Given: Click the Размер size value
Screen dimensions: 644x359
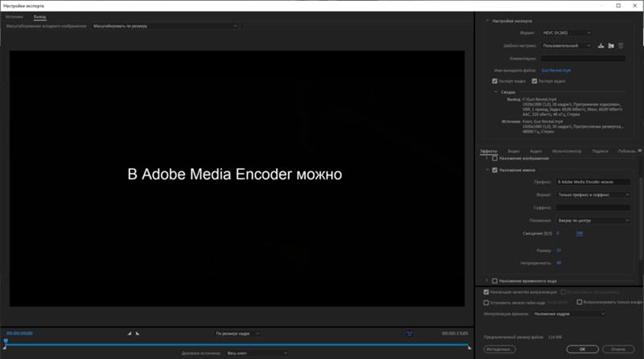Looking at the screenshot, I should (x=559, y=250).
